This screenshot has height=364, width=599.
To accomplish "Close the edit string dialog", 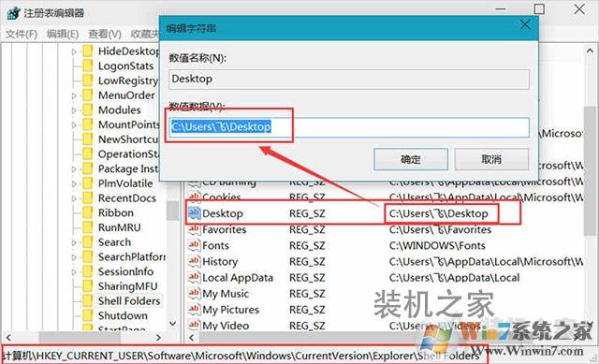I will (525, 25).
